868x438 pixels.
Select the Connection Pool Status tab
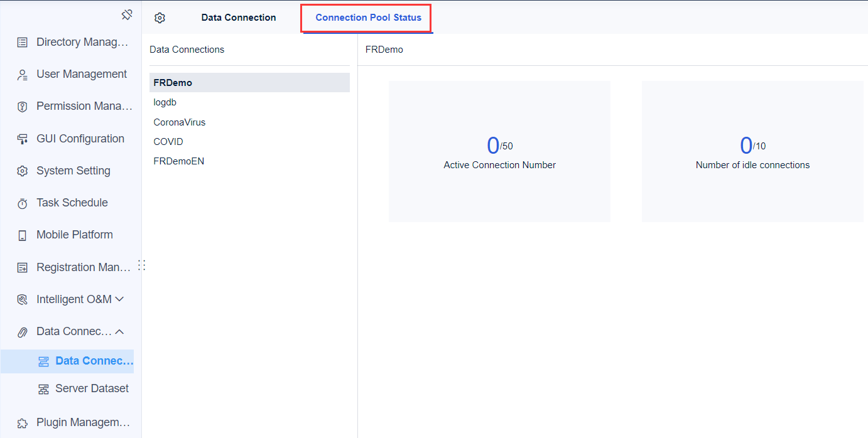tap(368, 18)
